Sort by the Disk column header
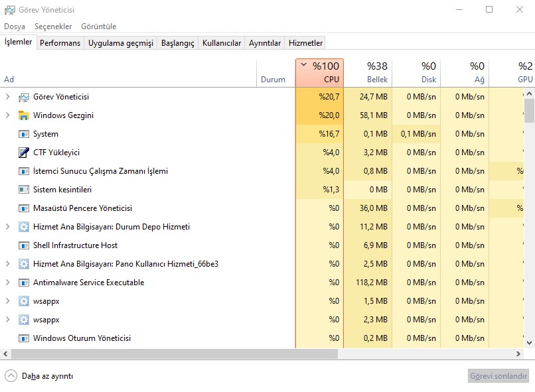535x392 pixels. [x=416, y=72]
